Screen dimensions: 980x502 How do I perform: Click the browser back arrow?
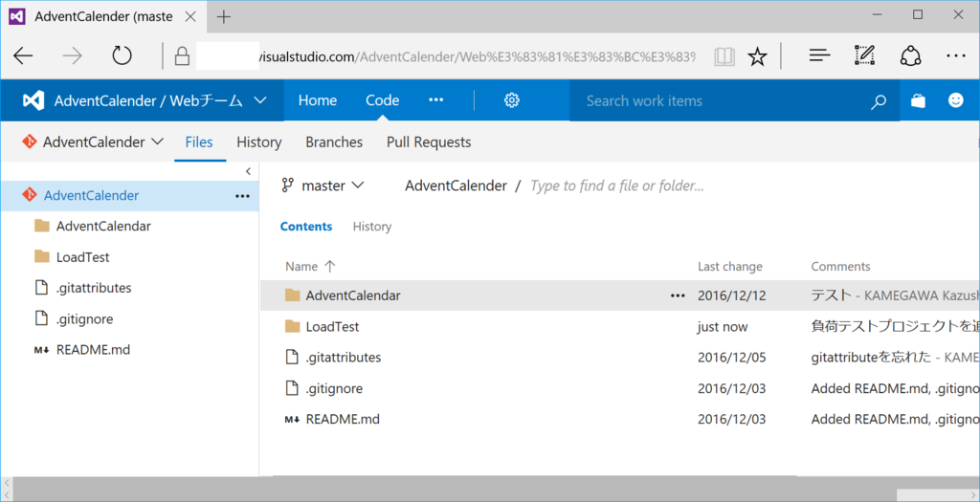[23, 56]
